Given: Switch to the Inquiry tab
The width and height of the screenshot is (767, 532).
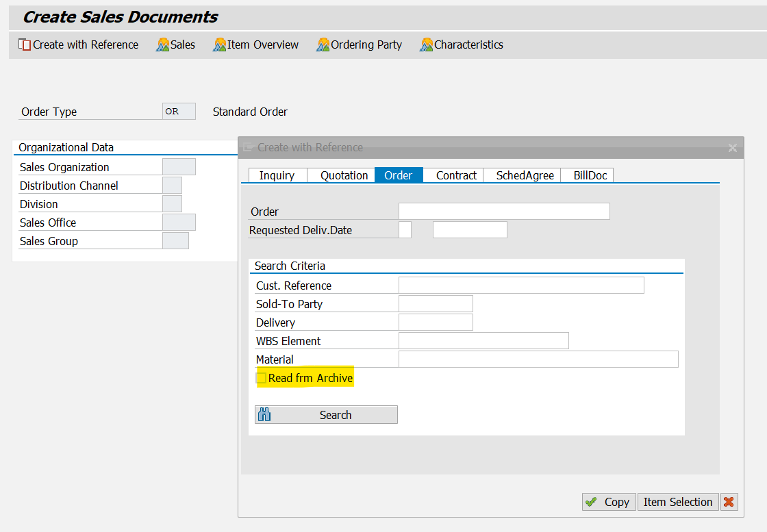Looking at the screenshot, I should click(x=277, y=175).
